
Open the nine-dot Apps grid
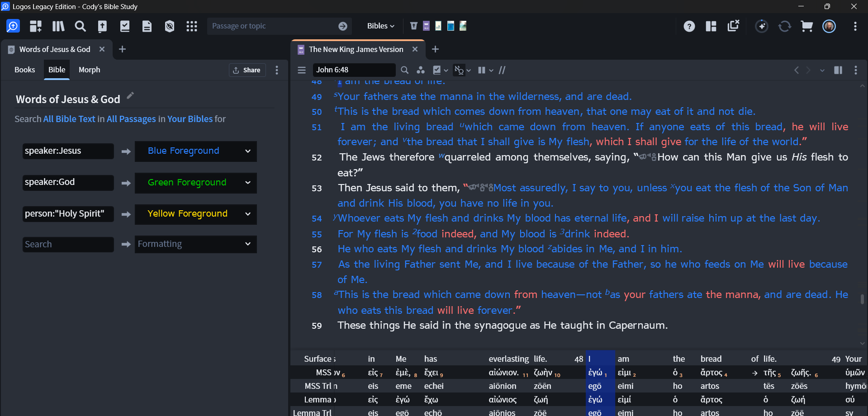pos(192,26)
